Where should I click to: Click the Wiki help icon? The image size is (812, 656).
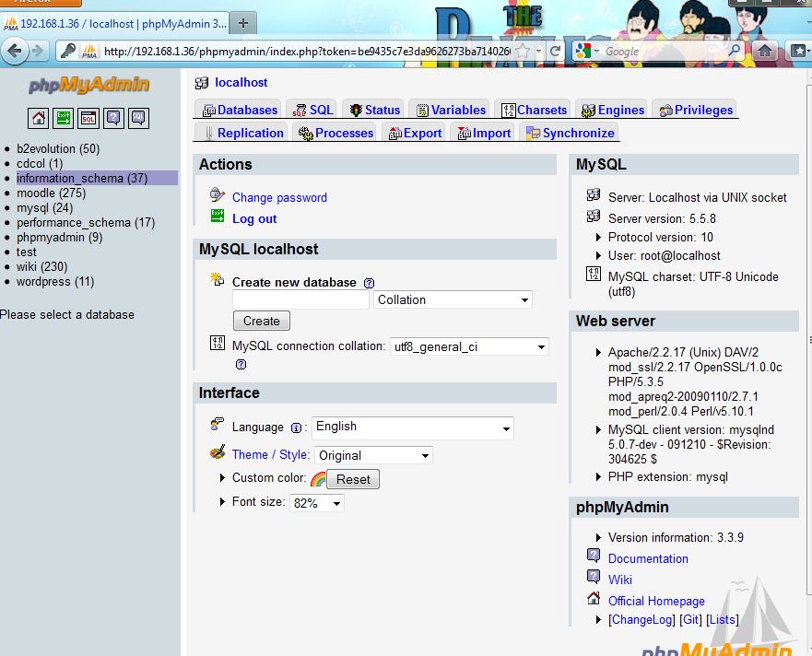click(594, 577)
